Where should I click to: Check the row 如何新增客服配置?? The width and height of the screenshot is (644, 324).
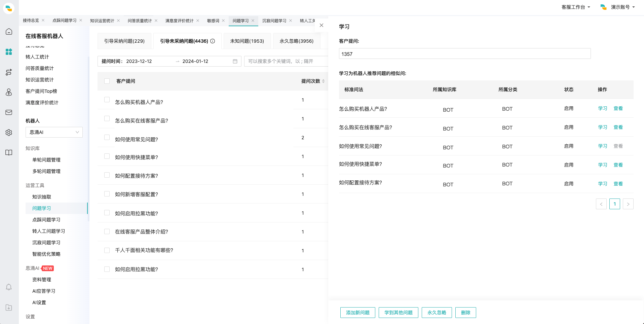coord(107,194)
